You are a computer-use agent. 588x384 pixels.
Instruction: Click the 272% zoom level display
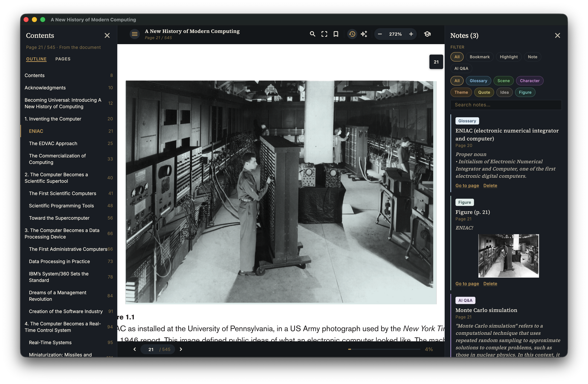(x=395, y=34)
